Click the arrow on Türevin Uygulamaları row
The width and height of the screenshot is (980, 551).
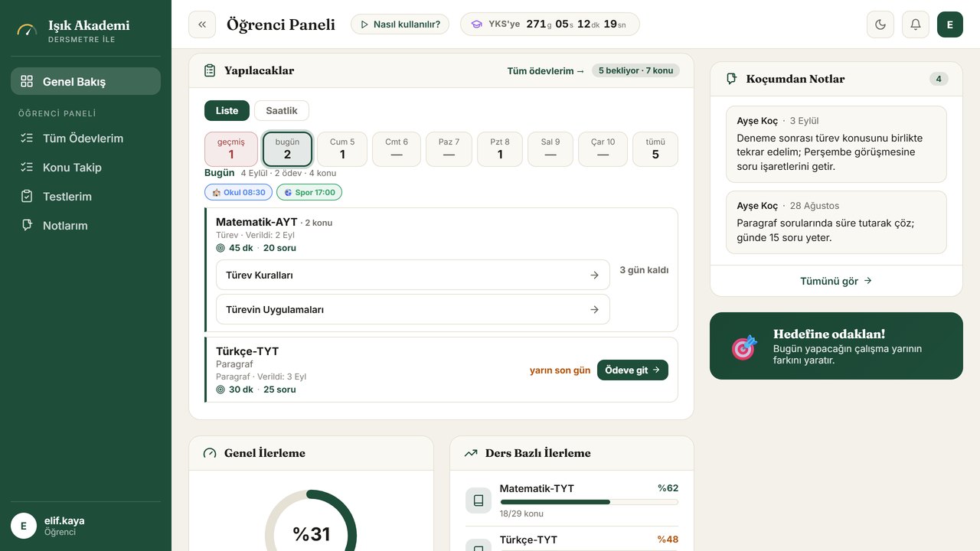[x=594, y=310]
